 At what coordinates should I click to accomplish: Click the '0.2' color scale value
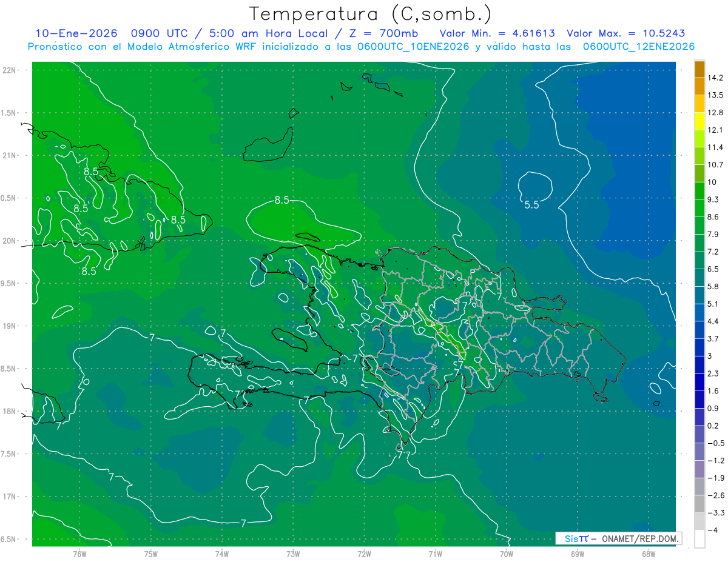click(x=713, y=426)
